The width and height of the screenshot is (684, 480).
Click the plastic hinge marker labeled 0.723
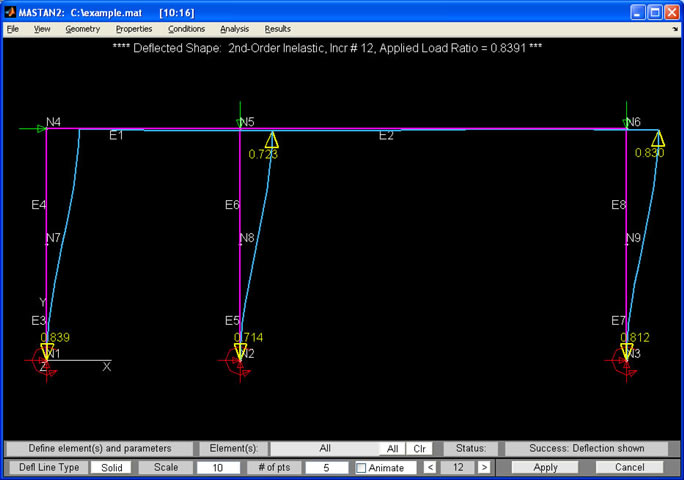coord(271,140)
